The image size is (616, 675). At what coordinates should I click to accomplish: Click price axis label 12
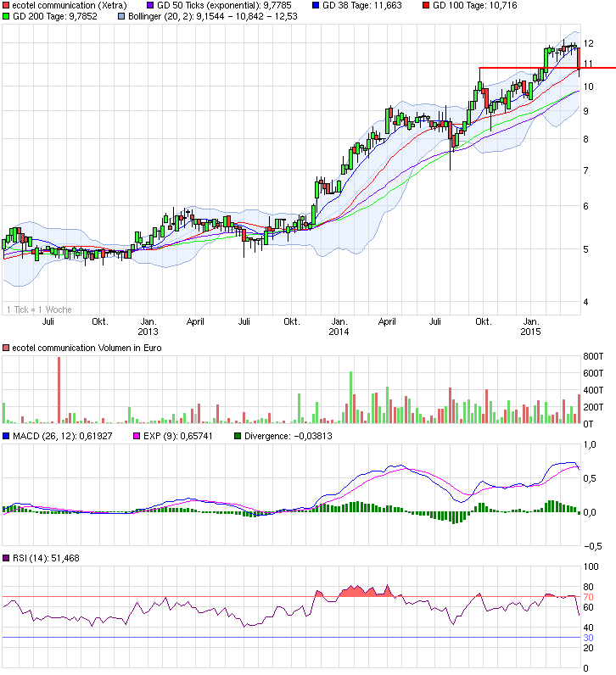[589, 43]
